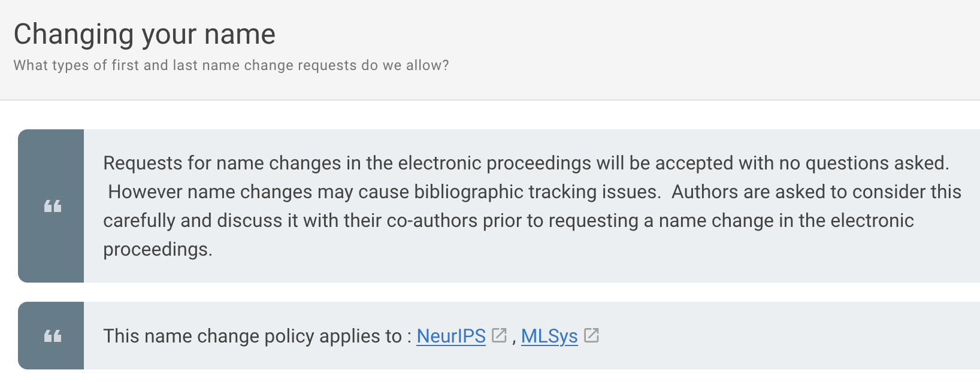Screen dimensions: 980x382
Task: Click the sentence 'However name changes may cause bibliographic tracking issues'
Action: pyautogui.click(x=384, y=192)
